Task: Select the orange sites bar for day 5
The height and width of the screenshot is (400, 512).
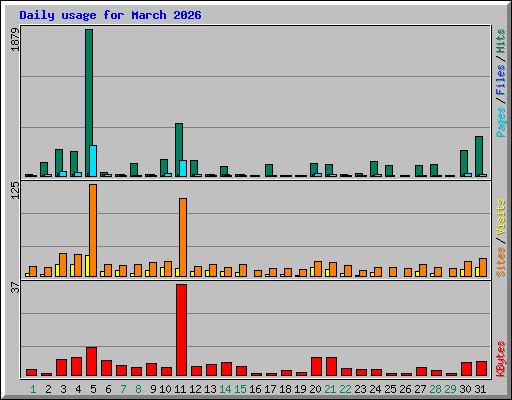Action: coord(93,230)
